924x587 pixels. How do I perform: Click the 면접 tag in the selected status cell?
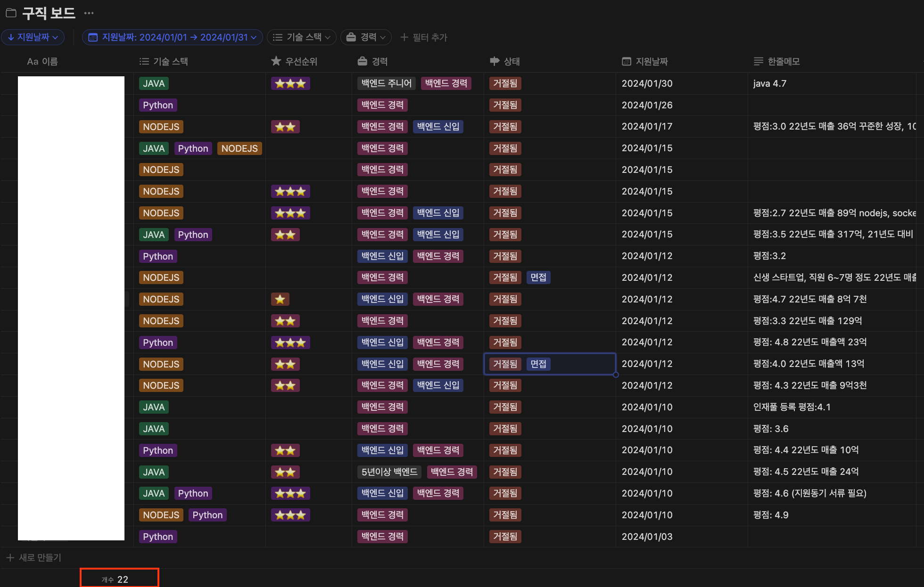(x=538, y=364)
